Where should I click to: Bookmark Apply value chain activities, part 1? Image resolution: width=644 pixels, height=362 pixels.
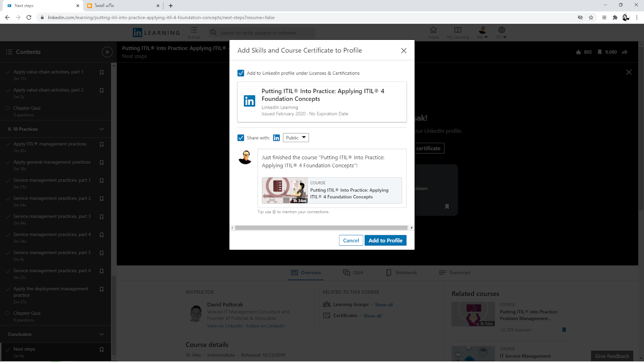(x=101, y=72)
